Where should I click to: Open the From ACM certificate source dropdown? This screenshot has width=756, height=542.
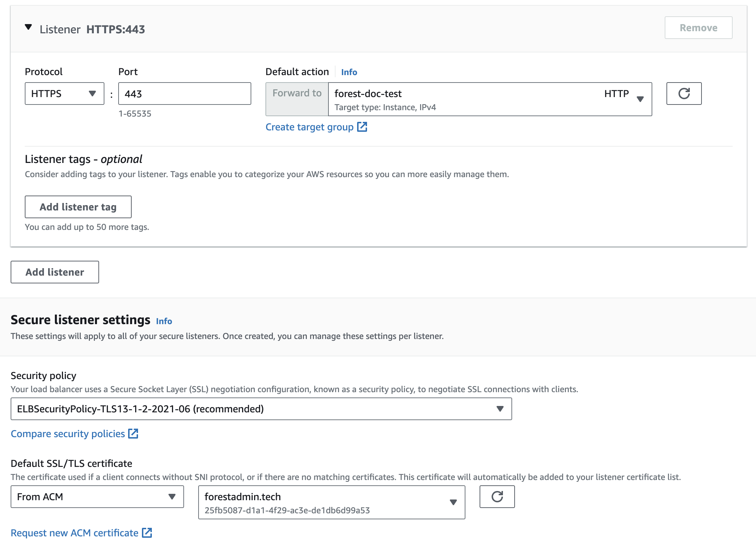(97, 497)
